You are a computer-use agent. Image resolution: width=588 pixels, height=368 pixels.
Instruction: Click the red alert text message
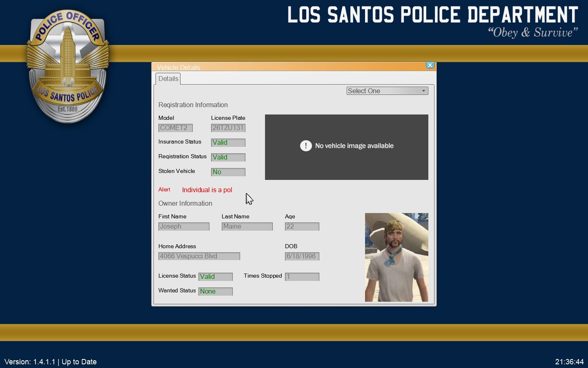click(207, 190)
